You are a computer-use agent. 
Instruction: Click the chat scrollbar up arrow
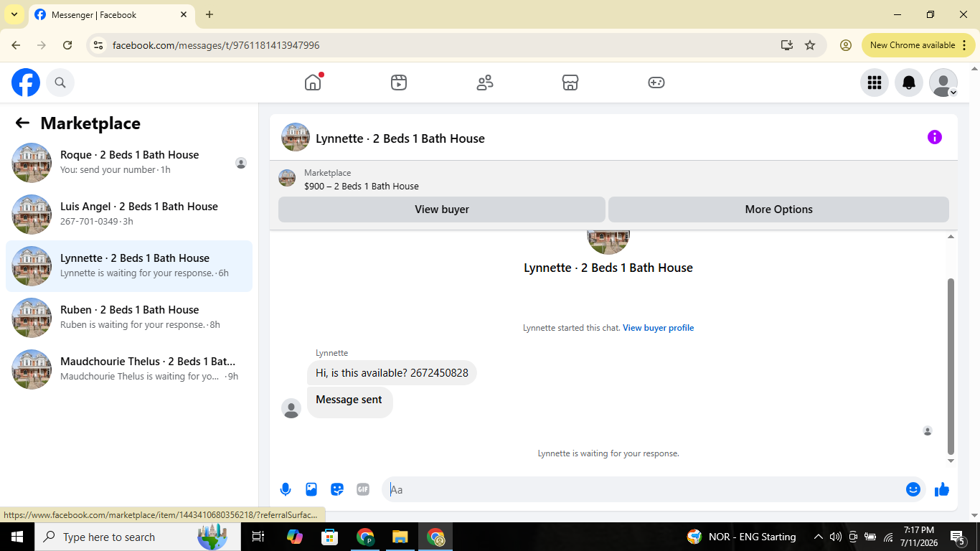click(951, 237)
